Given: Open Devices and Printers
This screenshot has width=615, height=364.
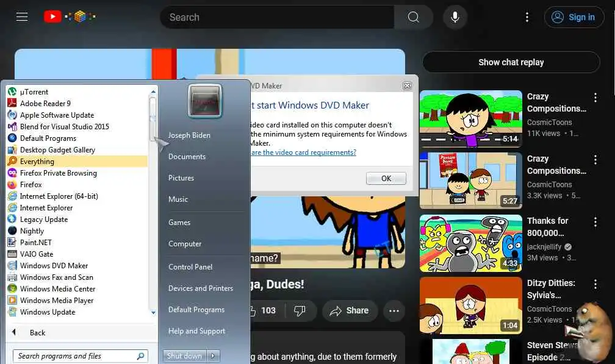Looking at the screenshot, I should 200,288.
